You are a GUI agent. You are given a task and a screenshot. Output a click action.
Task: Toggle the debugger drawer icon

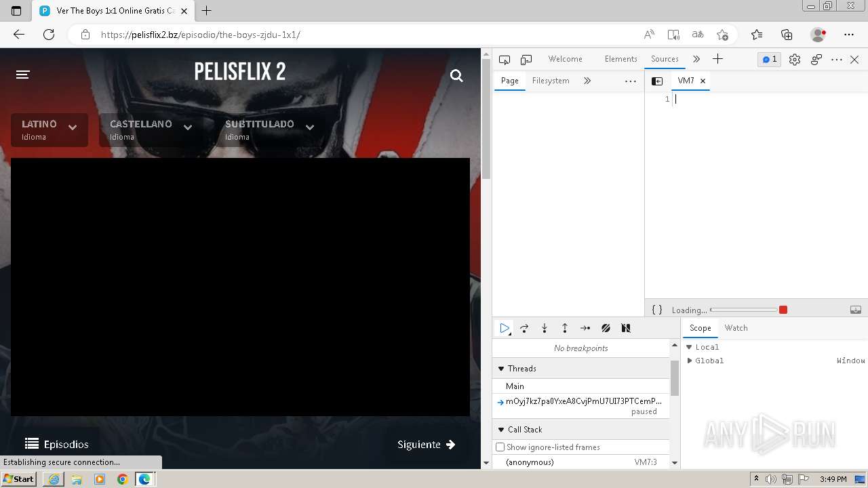(x=856, y=310)
